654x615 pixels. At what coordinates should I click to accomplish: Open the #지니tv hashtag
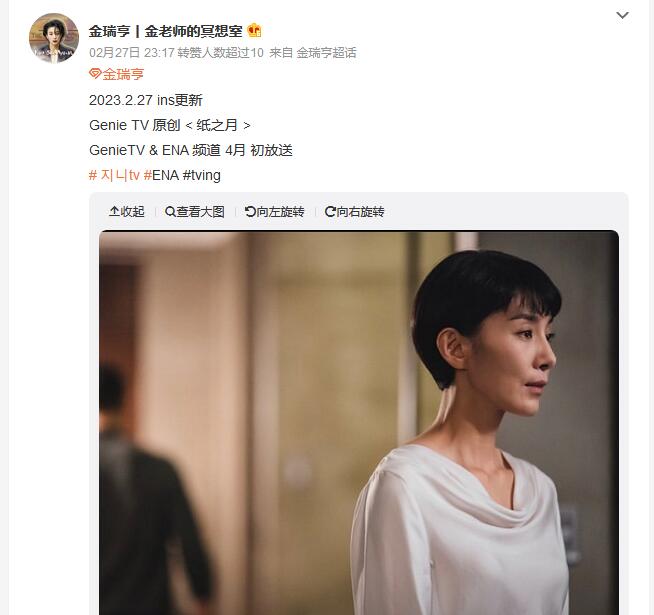(114, 175)
